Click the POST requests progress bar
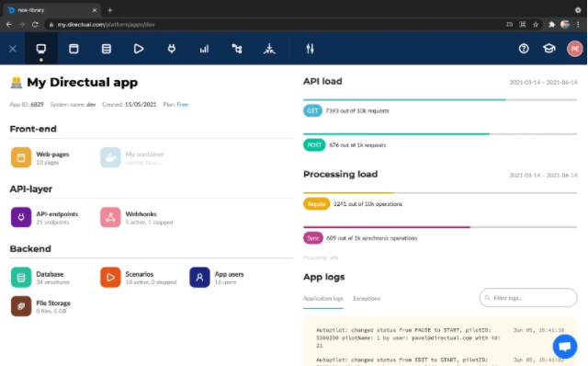588x366 pixels. click(x=440, y=134)
